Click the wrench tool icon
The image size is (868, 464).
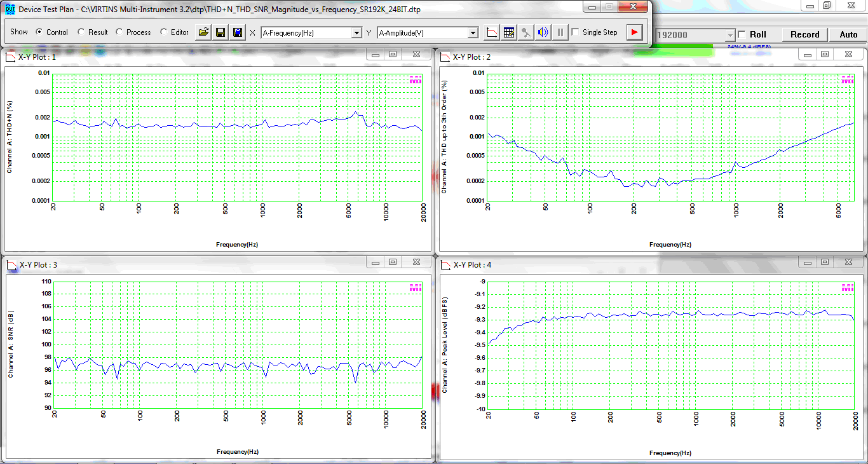pyautogui.click(x=526, y=32)
